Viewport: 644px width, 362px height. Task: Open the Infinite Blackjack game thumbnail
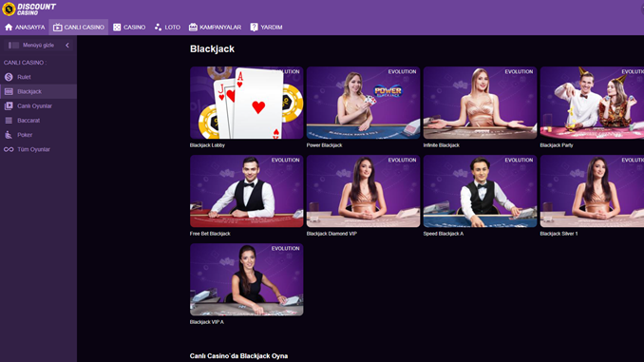(x=480, y=103)
